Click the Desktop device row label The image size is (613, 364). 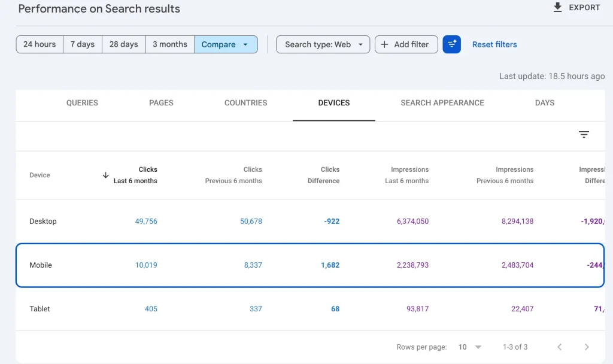coord(43,222)
